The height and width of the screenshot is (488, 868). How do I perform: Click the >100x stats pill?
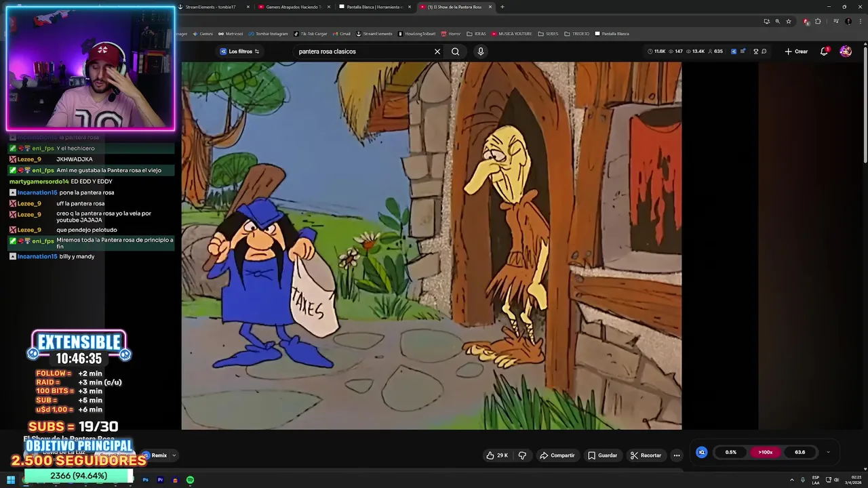766,452
